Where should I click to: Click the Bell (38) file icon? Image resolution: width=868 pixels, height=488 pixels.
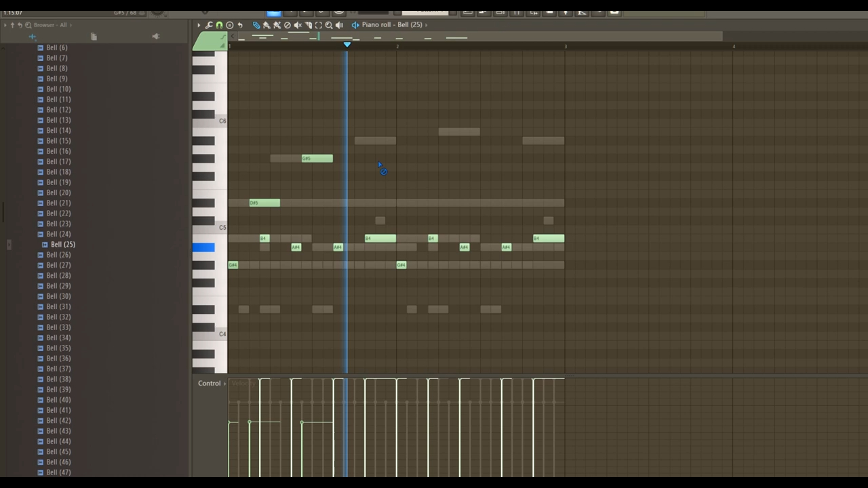coord(41,379)
